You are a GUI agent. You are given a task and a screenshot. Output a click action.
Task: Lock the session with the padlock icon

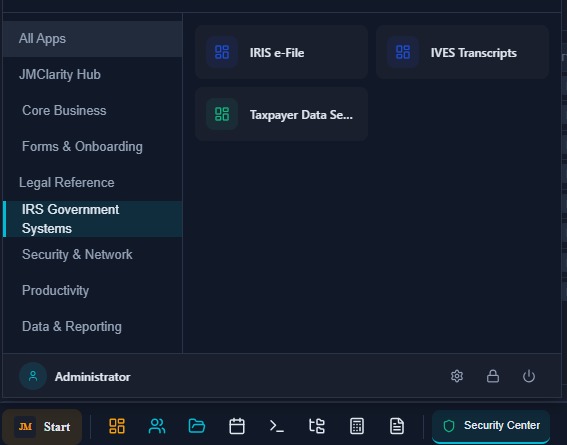[493, 376]
